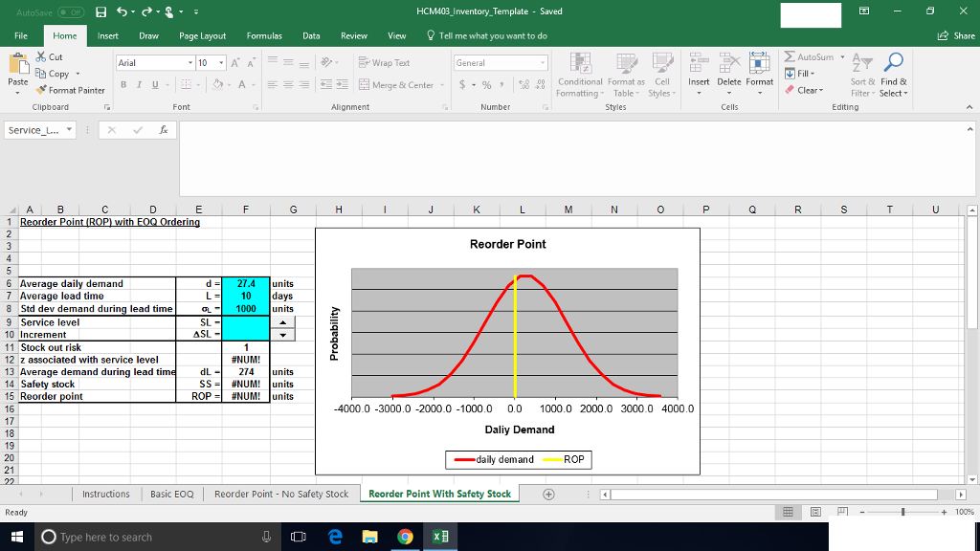Click the Cut scissors icon
The image size is (980, 551).
coord(41,57)
